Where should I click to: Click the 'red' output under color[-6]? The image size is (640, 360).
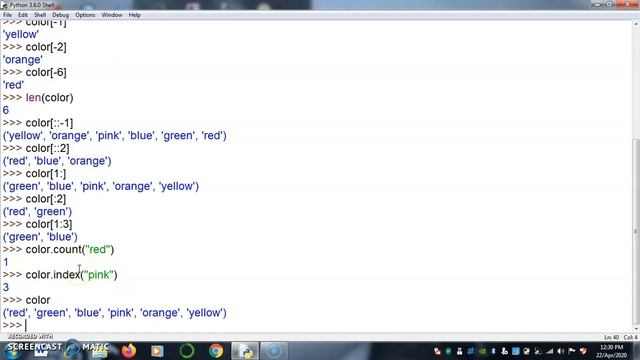tap(13, 85)
